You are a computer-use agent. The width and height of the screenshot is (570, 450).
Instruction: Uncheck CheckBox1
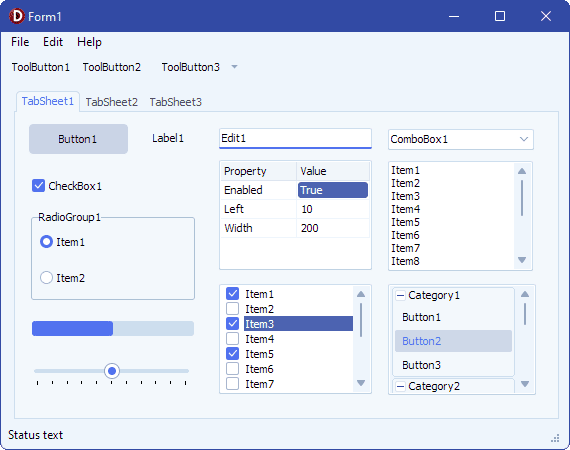39,186
